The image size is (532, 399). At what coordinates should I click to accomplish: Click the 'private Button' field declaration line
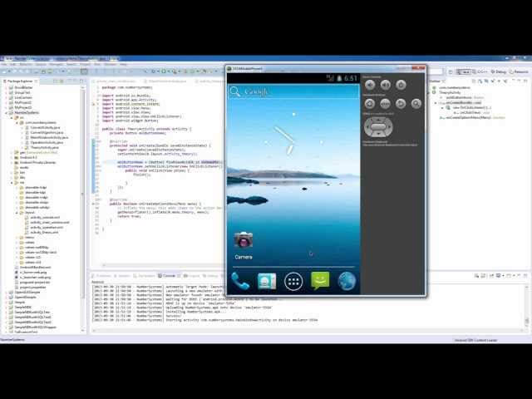(x=138, y=133)
